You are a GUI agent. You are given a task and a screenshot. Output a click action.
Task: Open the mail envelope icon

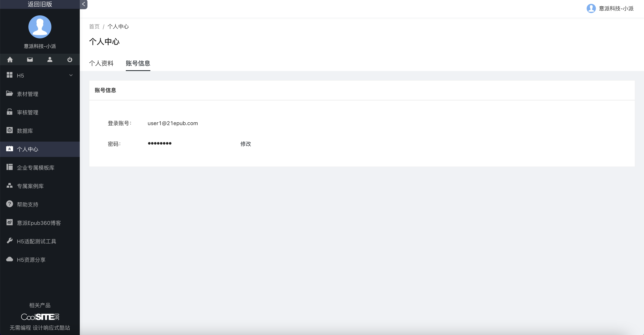(30, 59)
